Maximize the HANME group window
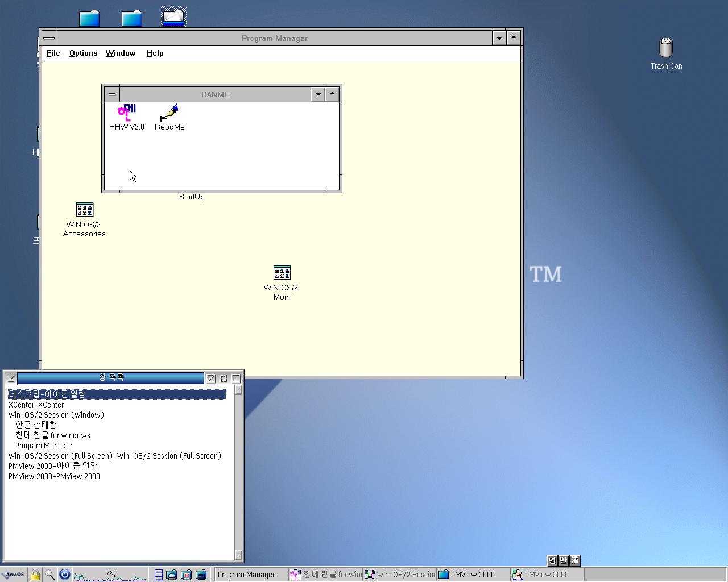 332,94
